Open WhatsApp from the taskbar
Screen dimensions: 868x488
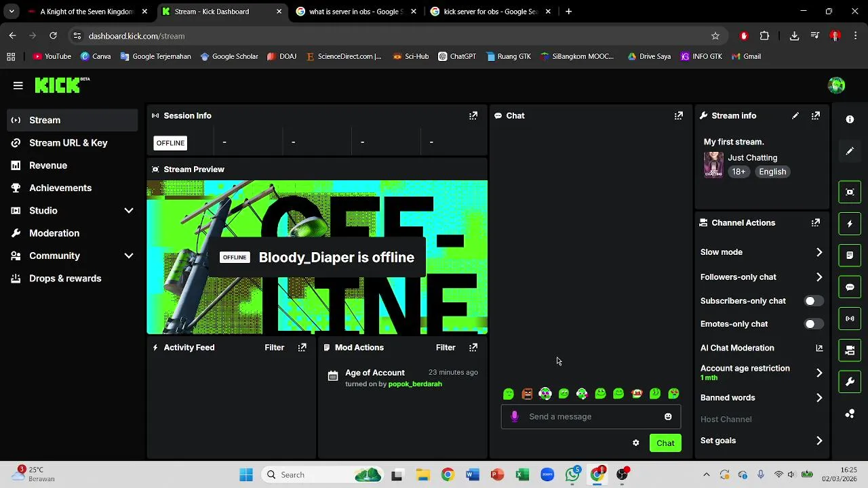point(573,475)
